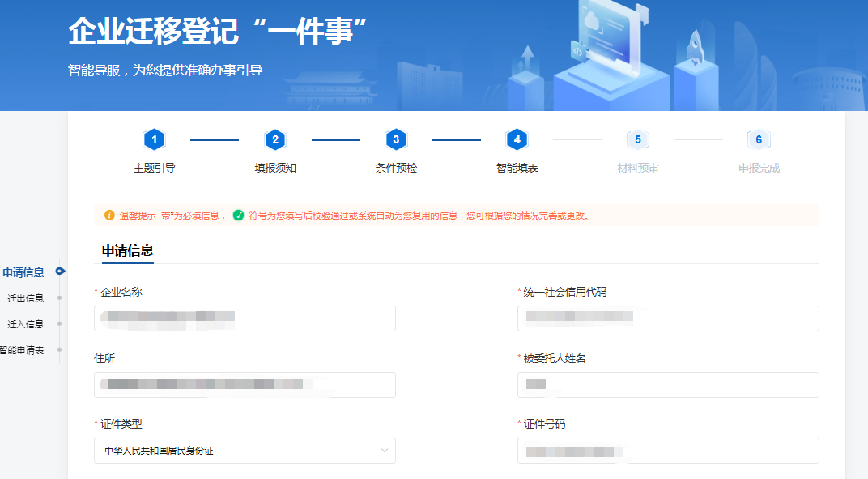Click step 4 hexagon icon 智能填表
The image size is (868, 479).
517,139
